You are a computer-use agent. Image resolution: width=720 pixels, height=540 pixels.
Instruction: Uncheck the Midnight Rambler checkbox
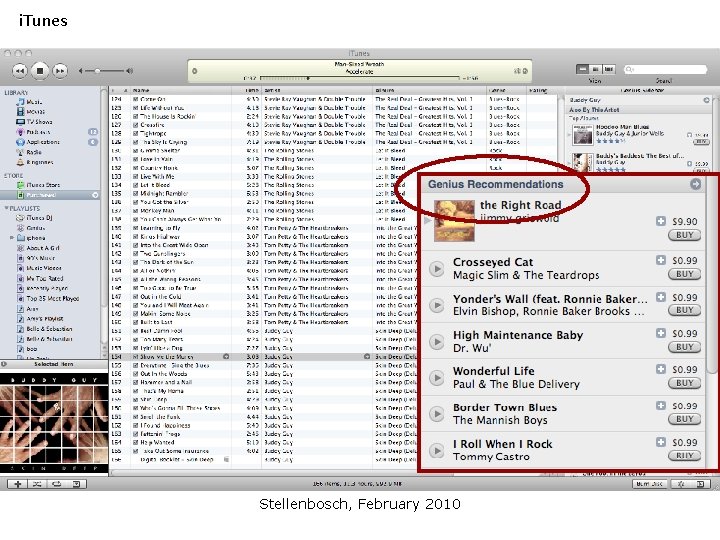(136, 194)
